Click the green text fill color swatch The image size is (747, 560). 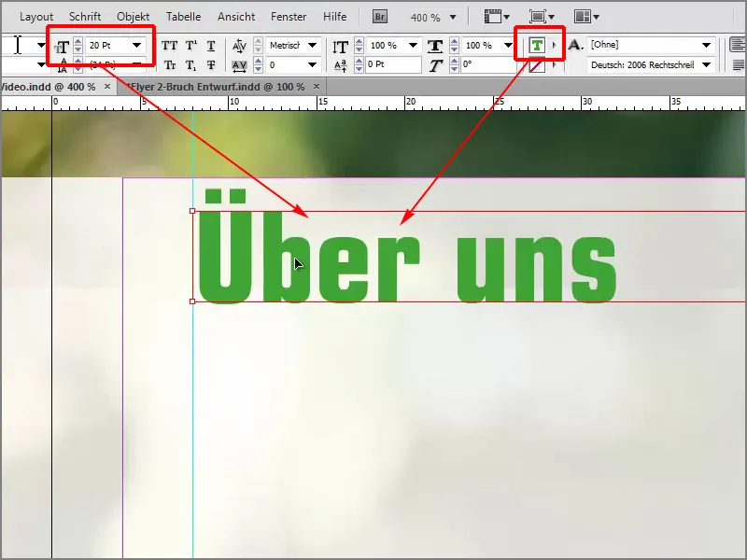537,45
